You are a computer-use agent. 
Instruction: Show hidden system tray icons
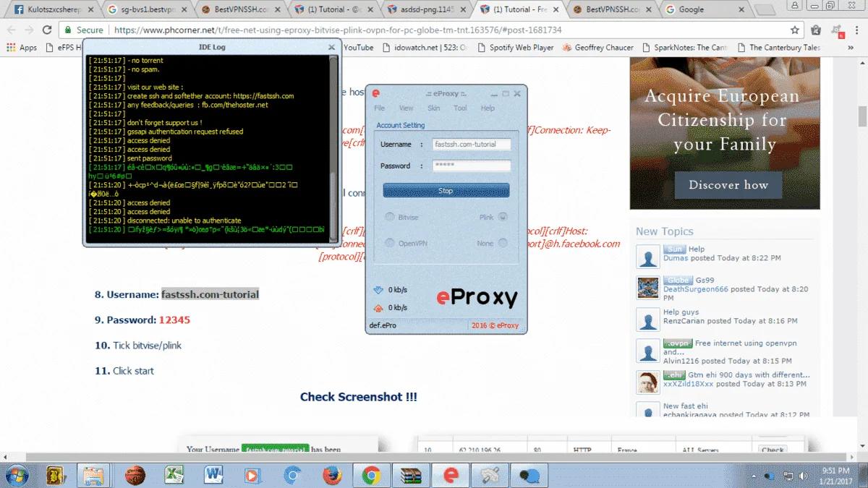[x=754, y=476]
